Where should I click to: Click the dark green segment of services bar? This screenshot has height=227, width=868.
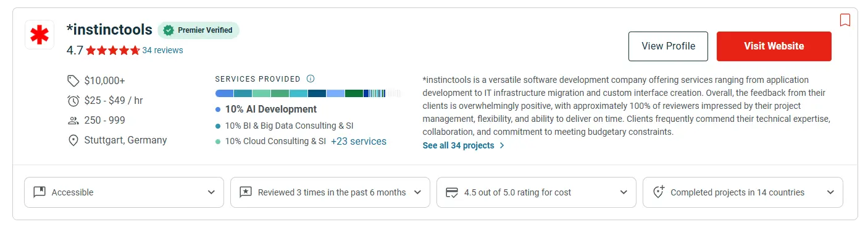pos(354,93)
